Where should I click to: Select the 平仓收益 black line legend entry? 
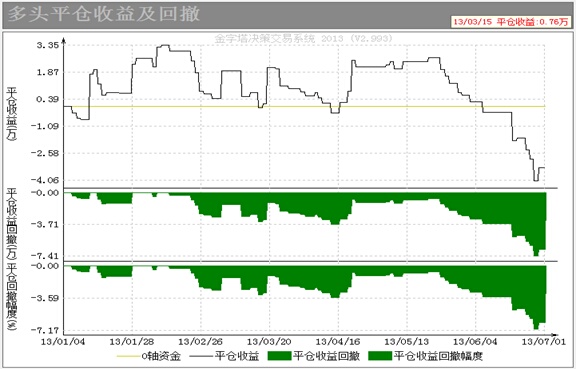tap(224, 356)
